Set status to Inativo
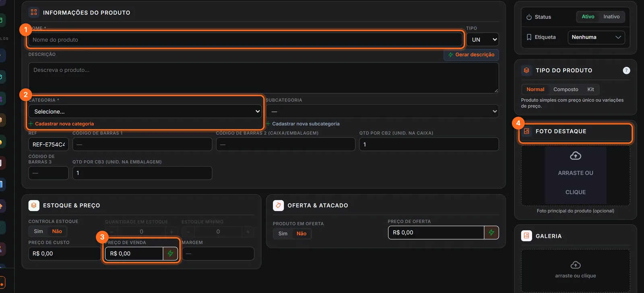The image size is (644, 293). click(611, 16)
